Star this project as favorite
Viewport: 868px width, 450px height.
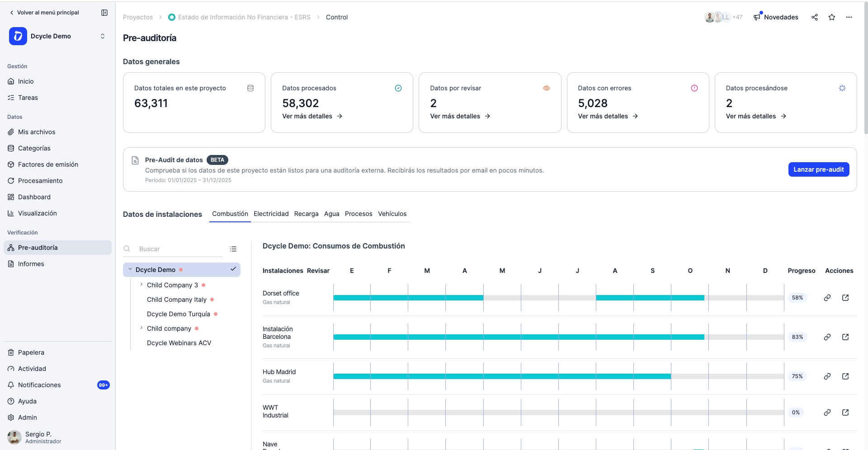[832, 17]
